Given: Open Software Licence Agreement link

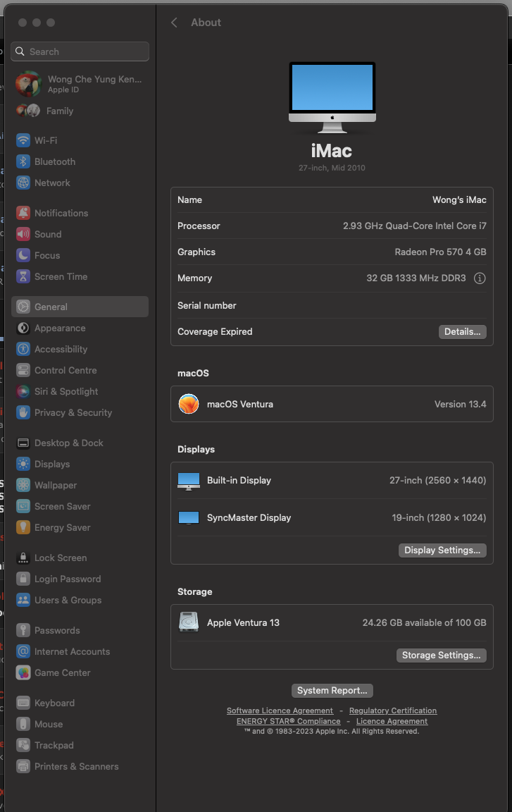Looking at the screenshot, I should (280, 710).
